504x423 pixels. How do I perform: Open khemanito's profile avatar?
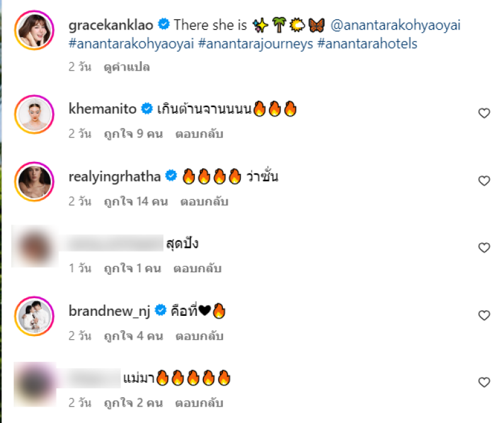(x=34, y=115)
